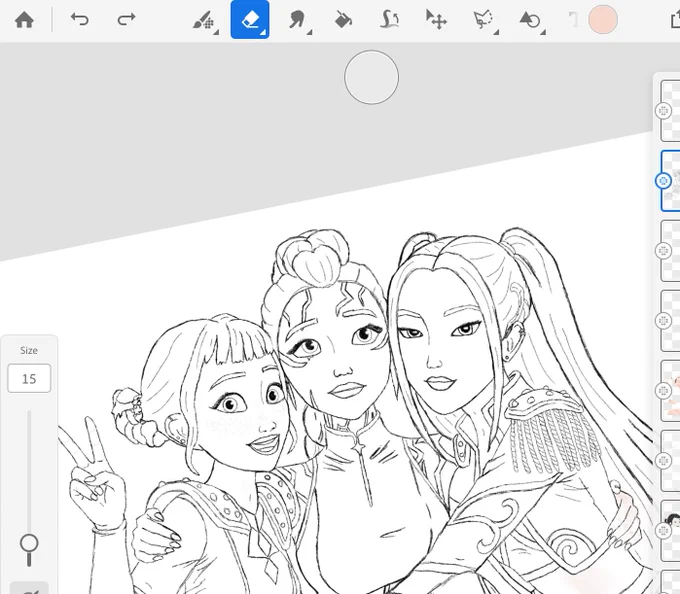This screenshot has height=594, width=680.
Task: Select the topmost layer thumbnail
Action: (x=670, y=111)
